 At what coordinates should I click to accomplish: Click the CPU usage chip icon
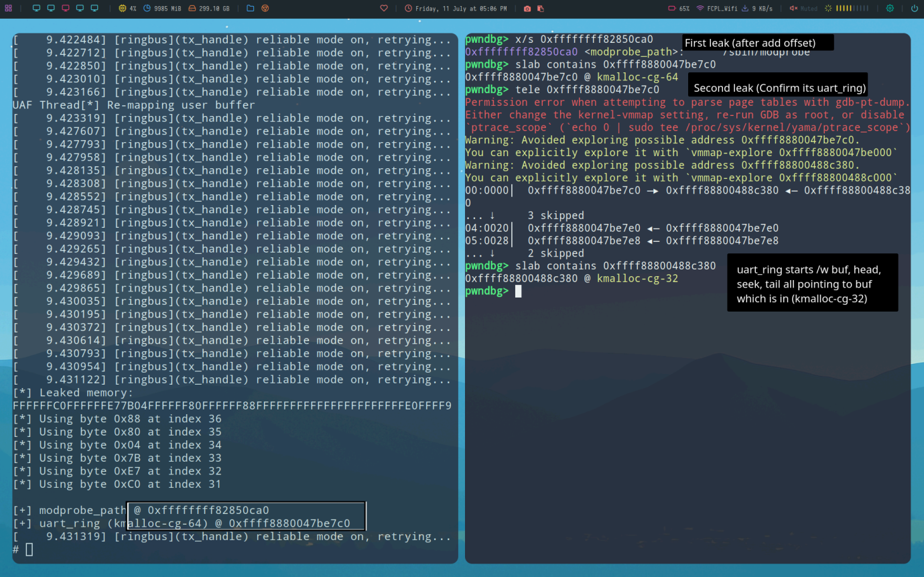point(123,9)
